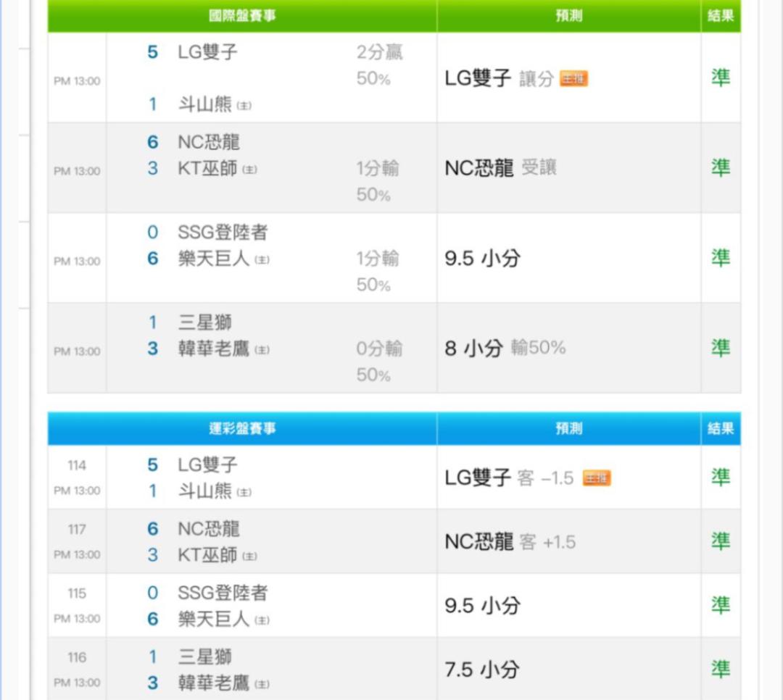Image resolution: width=783 pixels, height=700 pixels.
Task: Open the NC恐龍 客 +1.5 prediction
Action: (510, 542)
